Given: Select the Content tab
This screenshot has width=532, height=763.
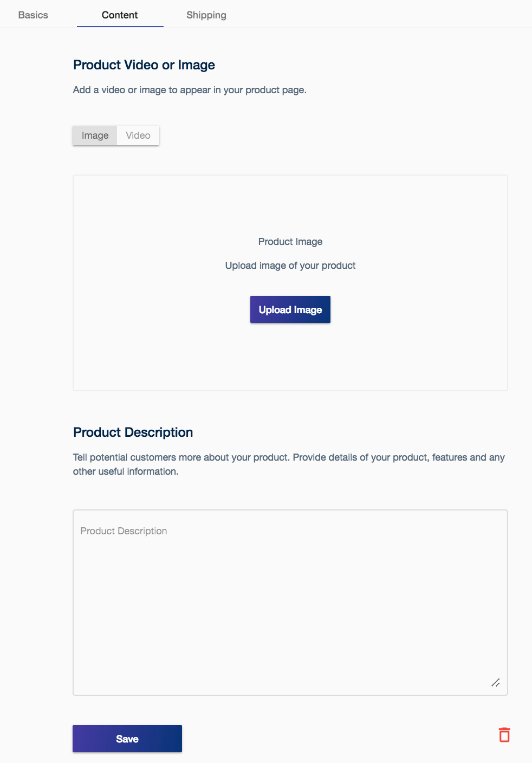Looking at the screenshot, I should [120, 15].
